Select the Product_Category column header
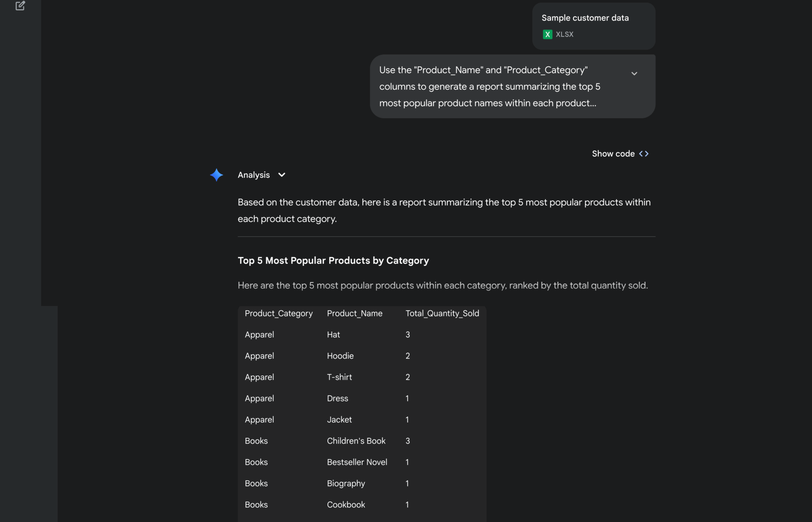The width and height of the screenshot is (812, 522). [278, 313]
